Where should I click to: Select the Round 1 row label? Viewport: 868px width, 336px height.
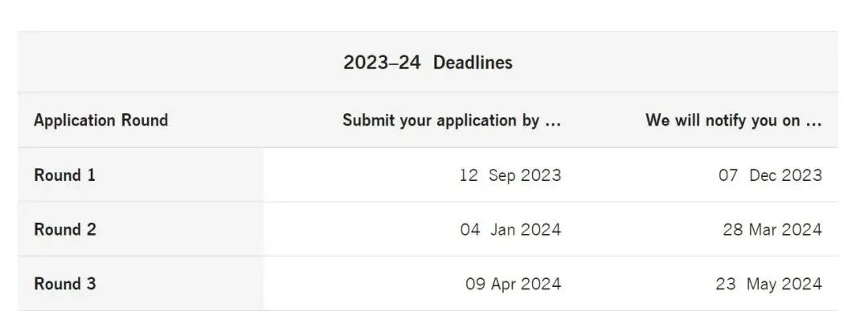(65, 175)
